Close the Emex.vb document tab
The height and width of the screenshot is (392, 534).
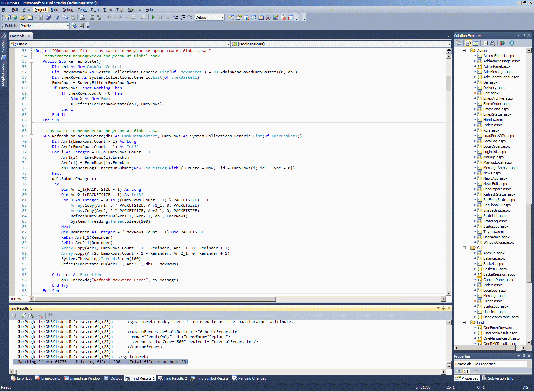(x=29, y=36)
